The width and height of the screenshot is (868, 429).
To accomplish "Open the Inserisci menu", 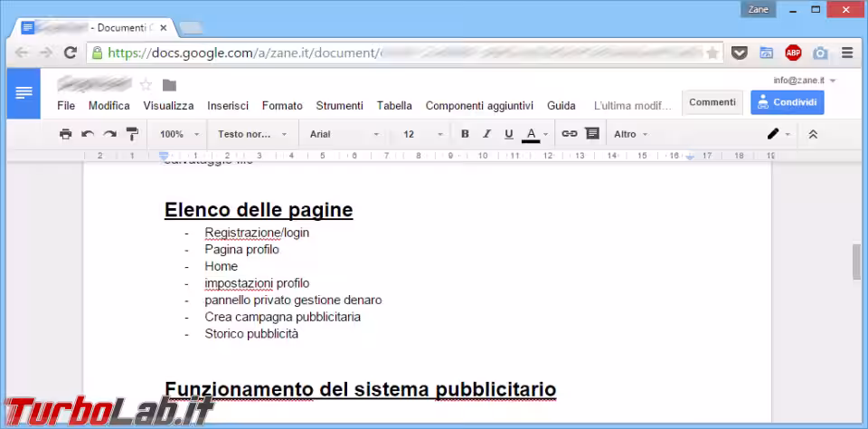I will [x=228, y=106].
